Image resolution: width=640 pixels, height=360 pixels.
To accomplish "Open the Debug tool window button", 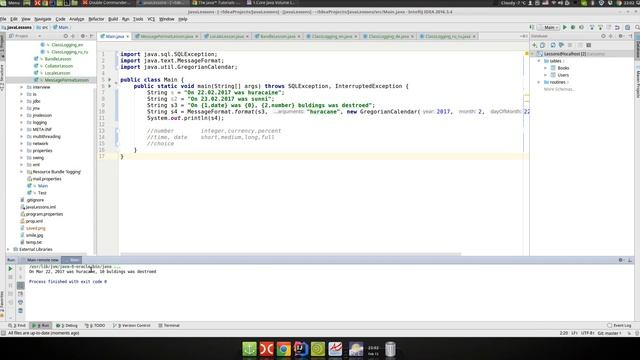I will tap(67, 326).
